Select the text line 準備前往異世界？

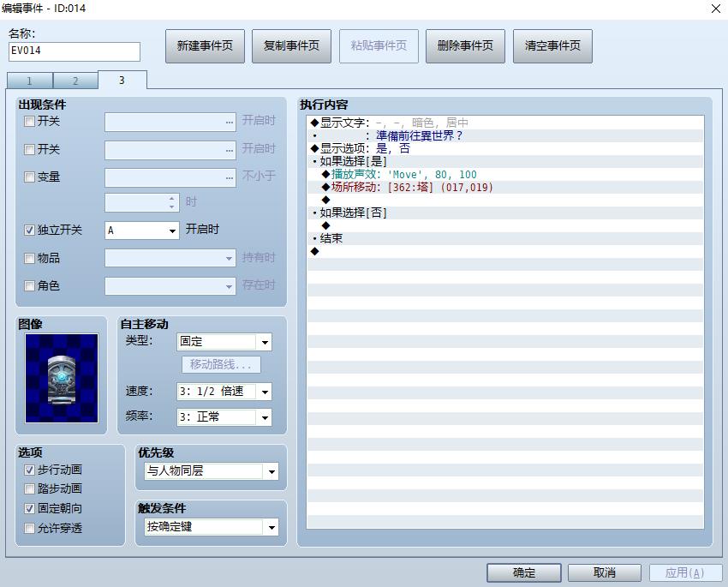coord(505,135)
